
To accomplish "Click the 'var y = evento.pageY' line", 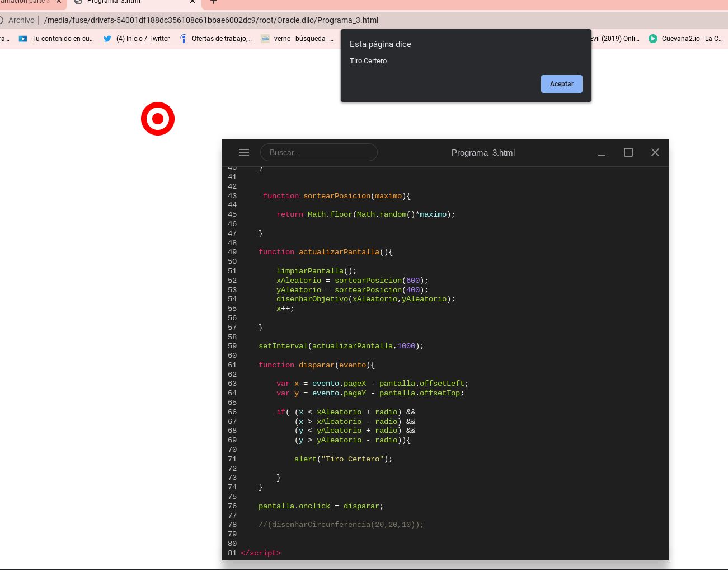I will tap(370, 393).
